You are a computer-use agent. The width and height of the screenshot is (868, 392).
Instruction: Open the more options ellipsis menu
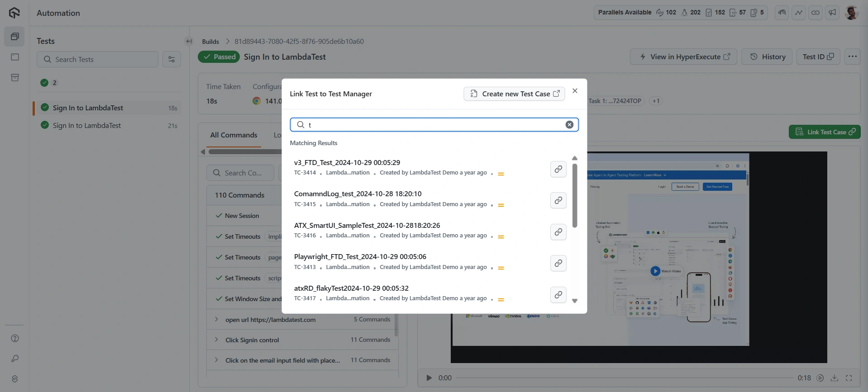coord(852,57)
